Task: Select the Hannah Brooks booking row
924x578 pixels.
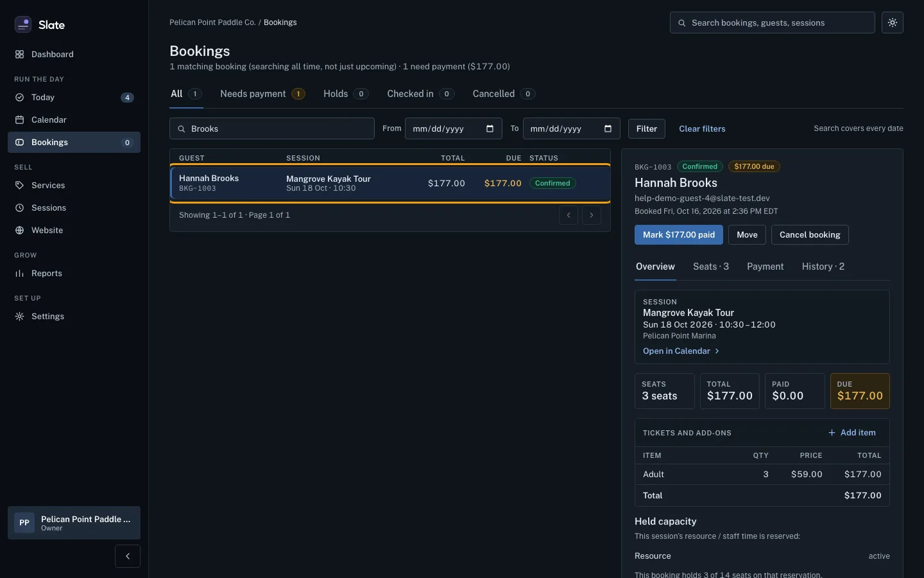Action: [x=390, y=184]
